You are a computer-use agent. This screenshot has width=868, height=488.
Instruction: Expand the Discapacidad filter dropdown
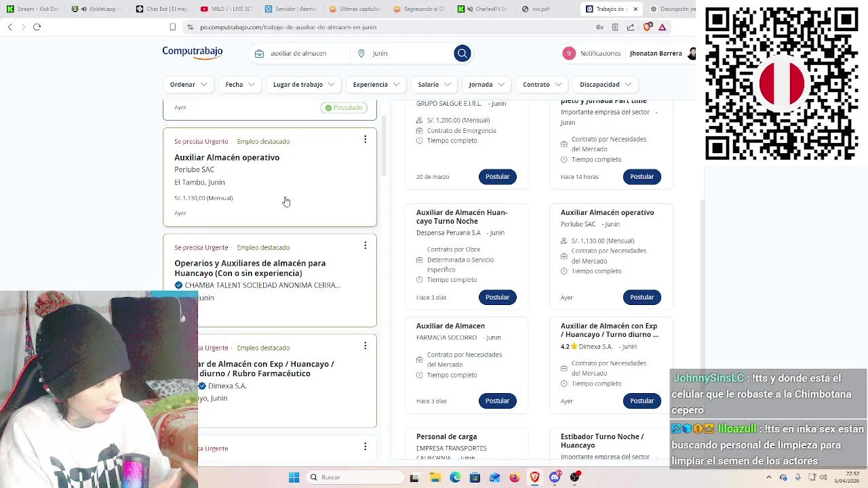(606, 84)
